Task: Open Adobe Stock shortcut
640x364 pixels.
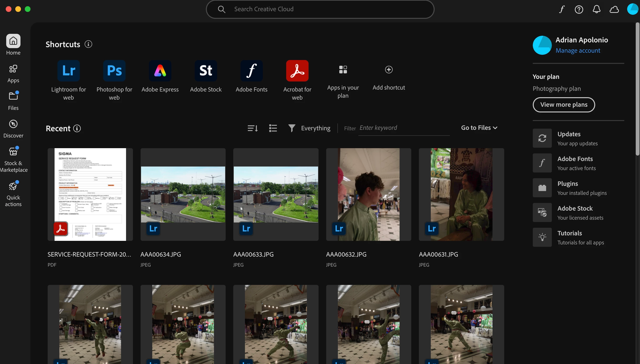Action: tap(206, 71)
